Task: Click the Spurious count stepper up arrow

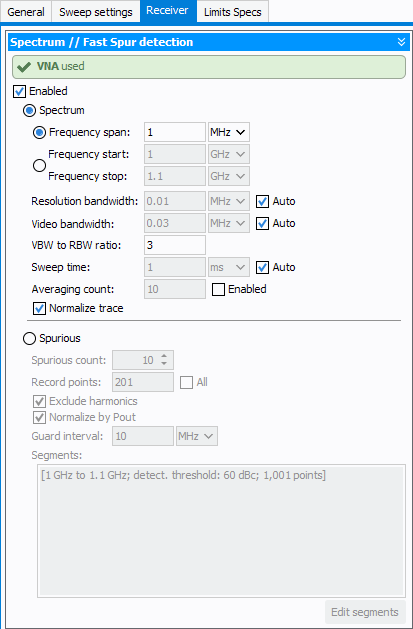Action: pyautogui.click(x=164, y=356)
